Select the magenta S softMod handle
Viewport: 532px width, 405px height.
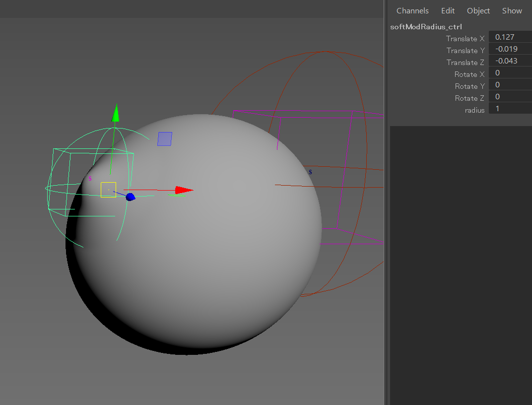pos(90,178)
